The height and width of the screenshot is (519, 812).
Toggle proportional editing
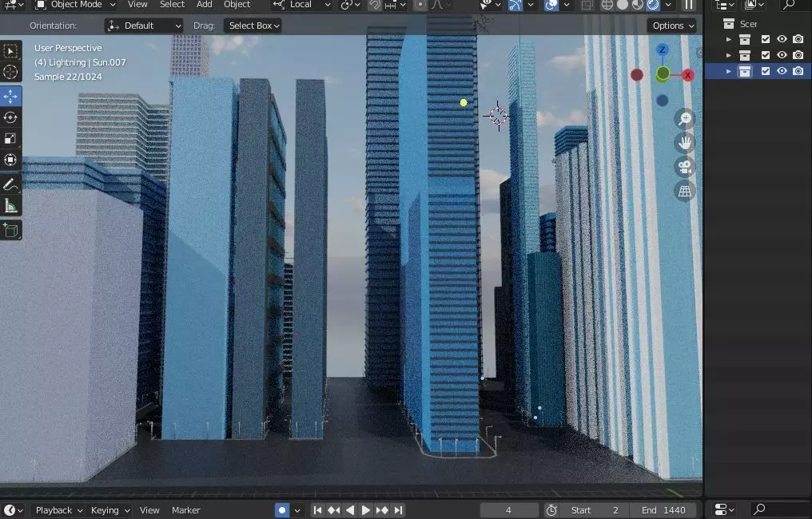click(x=420, y=5)
